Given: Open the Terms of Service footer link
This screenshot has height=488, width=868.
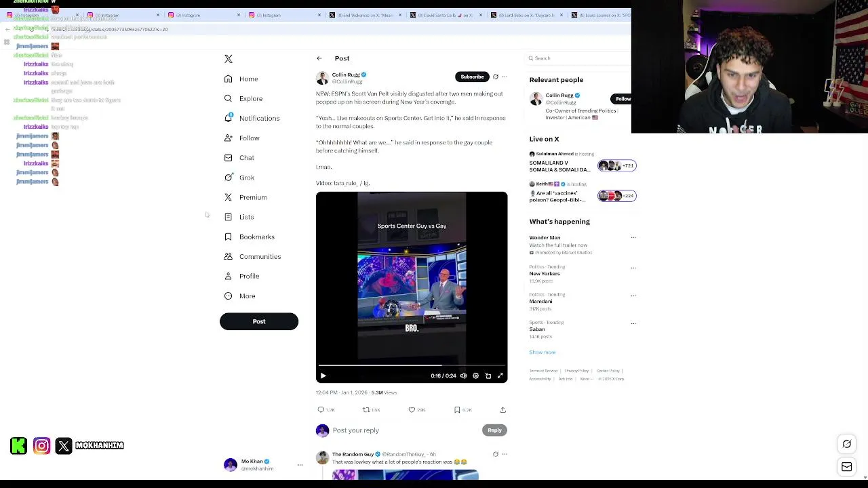Looking at the screenshot, I should [x=543, y=371].
